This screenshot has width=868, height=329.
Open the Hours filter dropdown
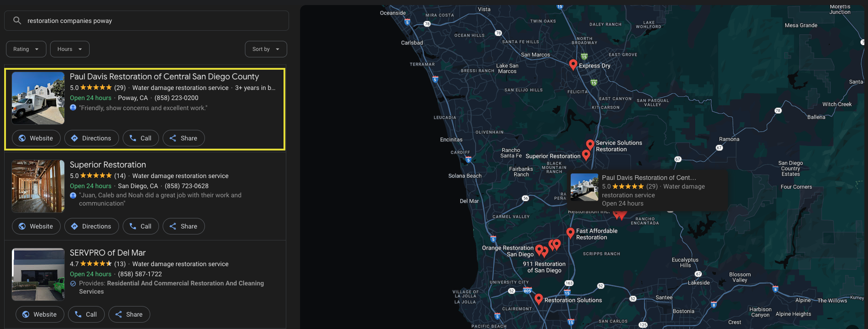click(70, 49)
